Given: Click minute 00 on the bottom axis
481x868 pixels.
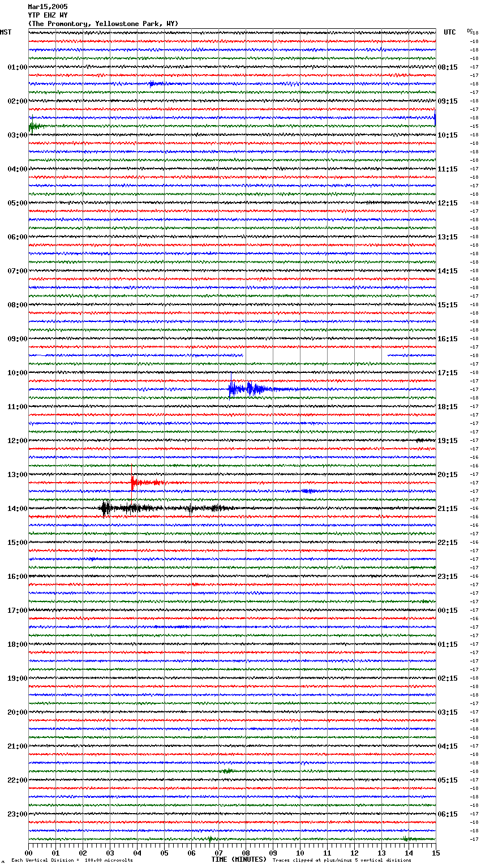Looking at the screenshot, I should (x=29, y=853).
